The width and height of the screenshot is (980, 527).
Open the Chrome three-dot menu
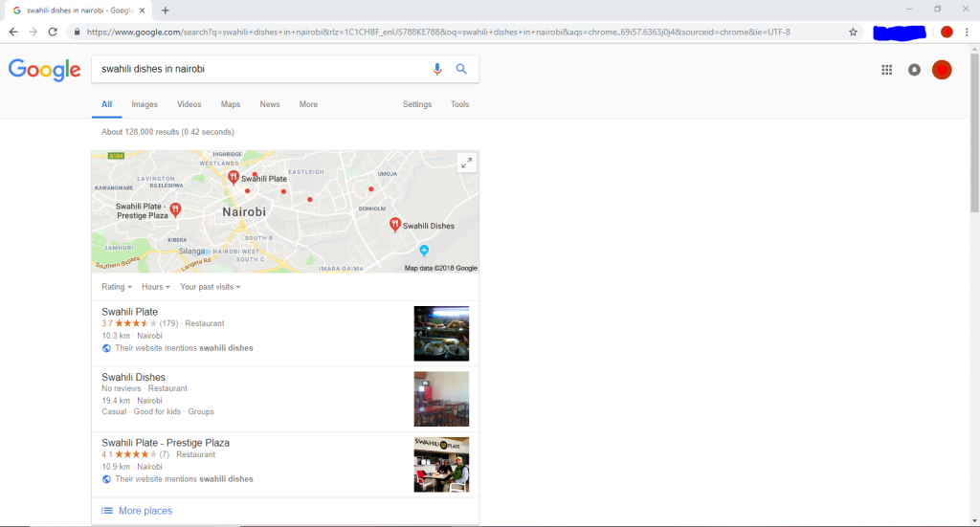967,32
